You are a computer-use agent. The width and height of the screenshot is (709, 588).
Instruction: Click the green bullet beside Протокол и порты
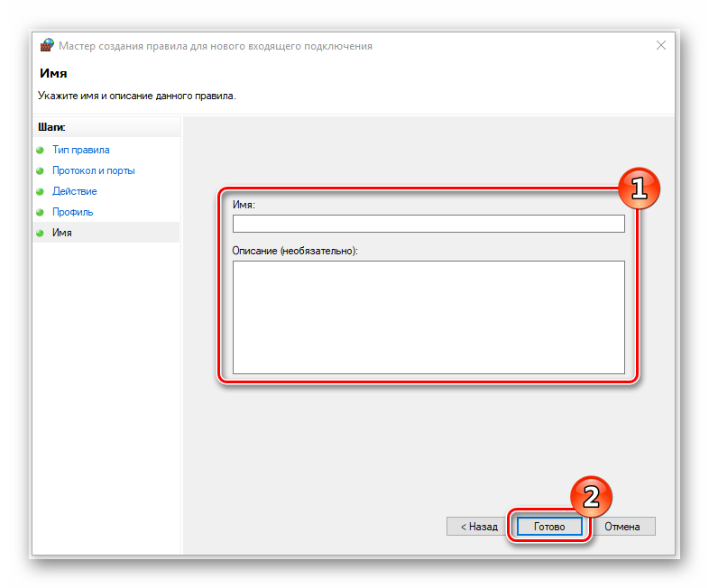tap(40, 170)
